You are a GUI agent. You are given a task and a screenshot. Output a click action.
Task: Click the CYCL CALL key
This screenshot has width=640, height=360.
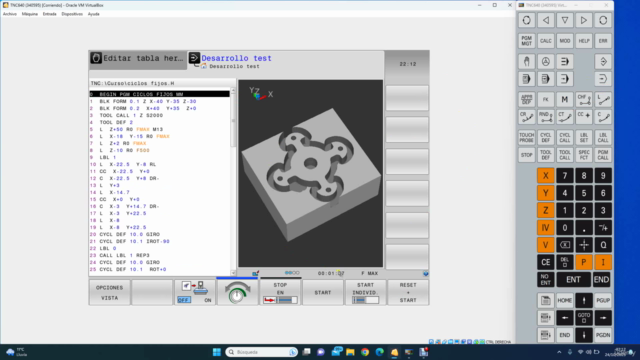pos(565,138)
